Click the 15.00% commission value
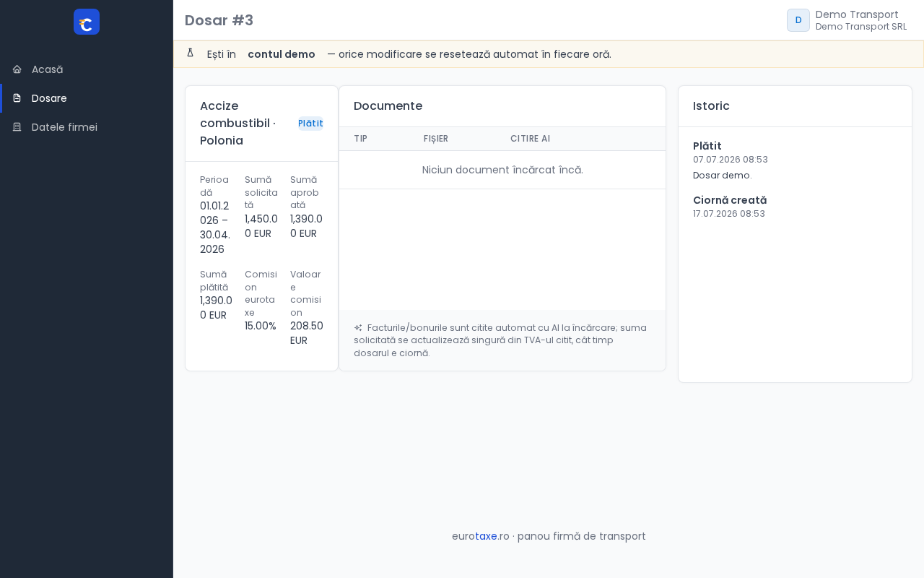Screen dimensions: 924x578 261,326
